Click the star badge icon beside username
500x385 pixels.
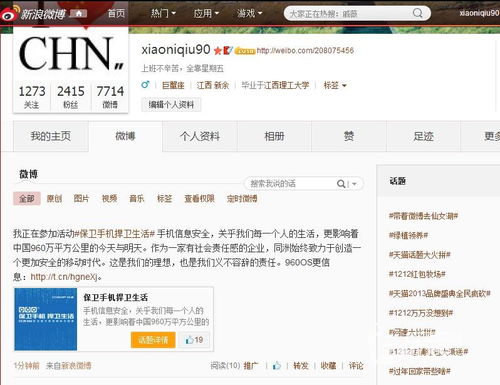click(x=218, y=51)
